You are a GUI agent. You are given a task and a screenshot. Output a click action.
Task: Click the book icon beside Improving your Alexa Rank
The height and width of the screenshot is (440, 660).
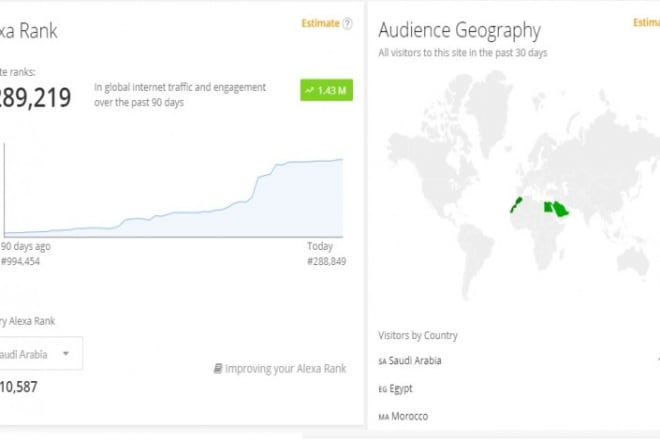pos(218,369)
